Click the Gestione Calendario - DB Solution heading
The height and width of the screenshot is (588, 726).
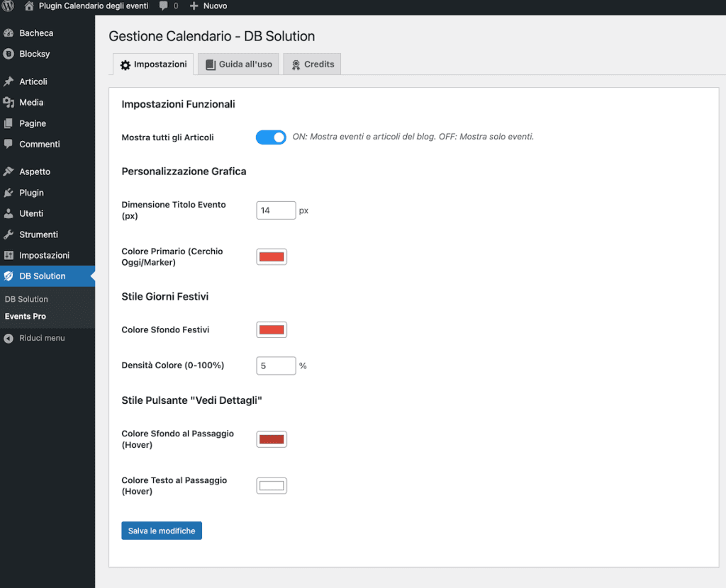click(x=211, y=36)
